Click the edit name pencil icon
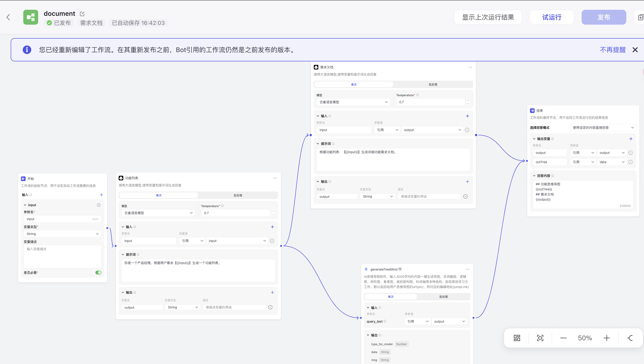Screen dimensions: 644x364 [x=82, y=14]
